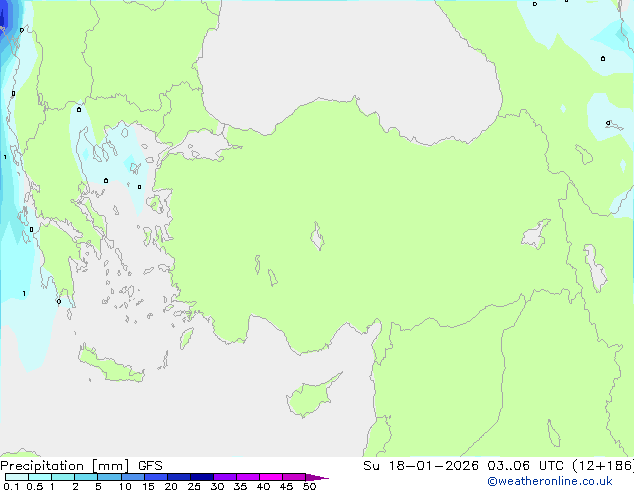Click the '40' legend value
The image size is (634, 490).
pos(263,486)
